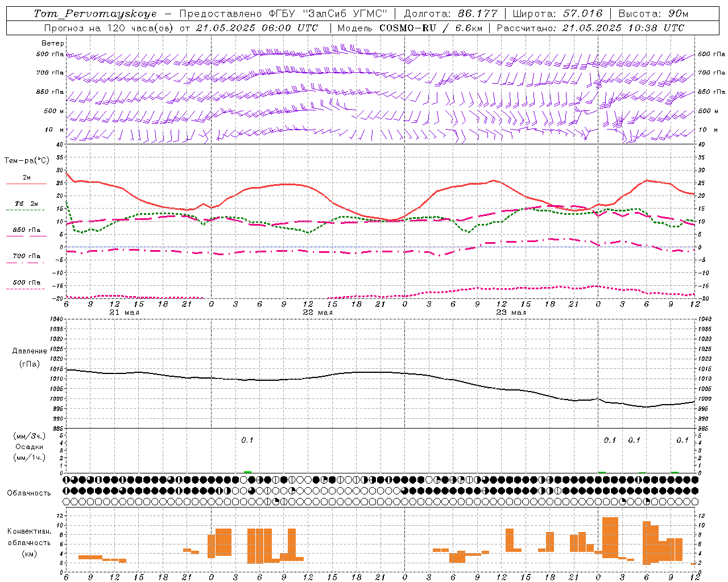
Task: Click the Рассчитано: 21.05.2025 10:38 UTC timestamp
Action: click(590, 28)
